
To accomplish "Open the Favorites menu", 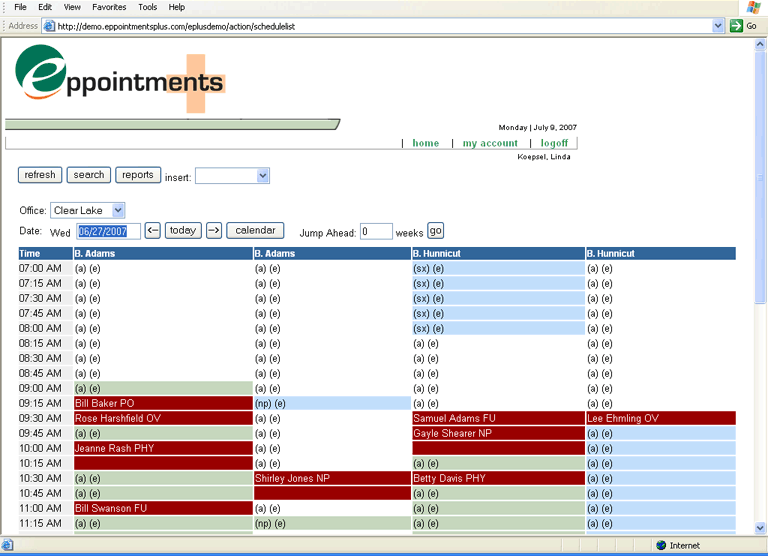I will coord(112,7).
